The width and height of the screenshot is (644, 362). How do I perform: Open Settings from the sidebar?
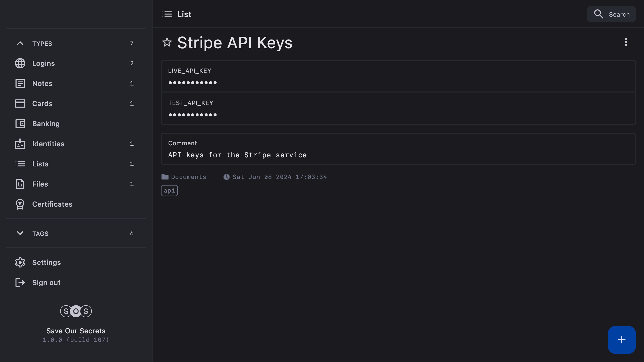click(x=47, y=262)
